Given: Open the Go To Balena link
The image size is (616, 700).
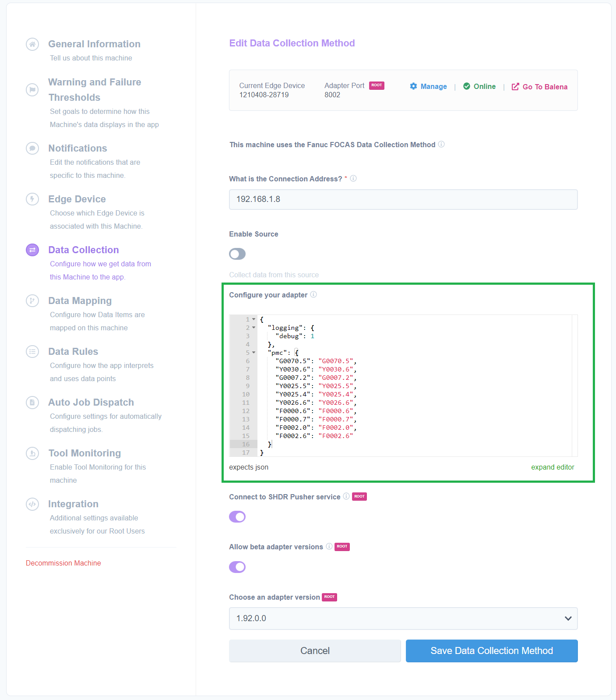Looking at the screenshot, I should 540,87.
